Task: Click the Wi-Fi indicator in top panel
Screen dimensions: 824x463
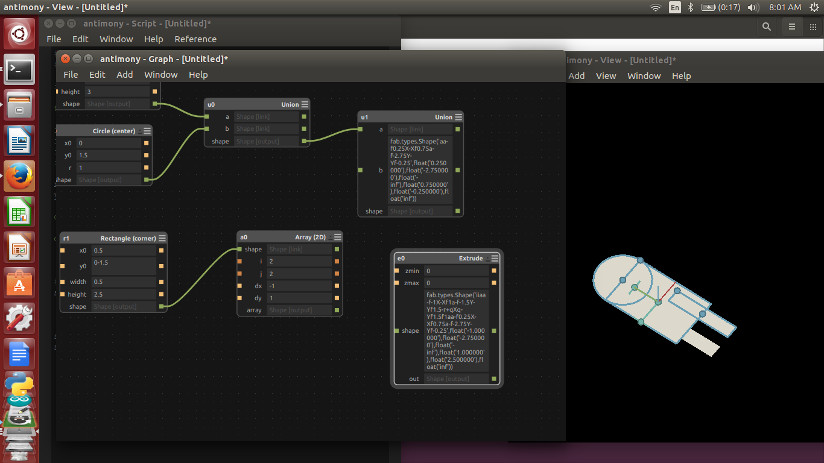Action: pyautogui.click(x=655, y=7)
